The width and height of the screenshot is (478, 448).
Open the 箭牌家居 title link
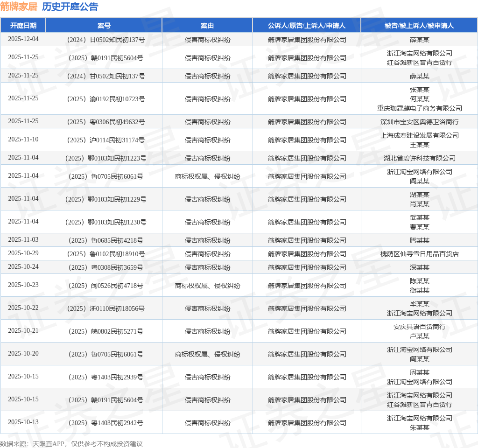click(19, 7)
